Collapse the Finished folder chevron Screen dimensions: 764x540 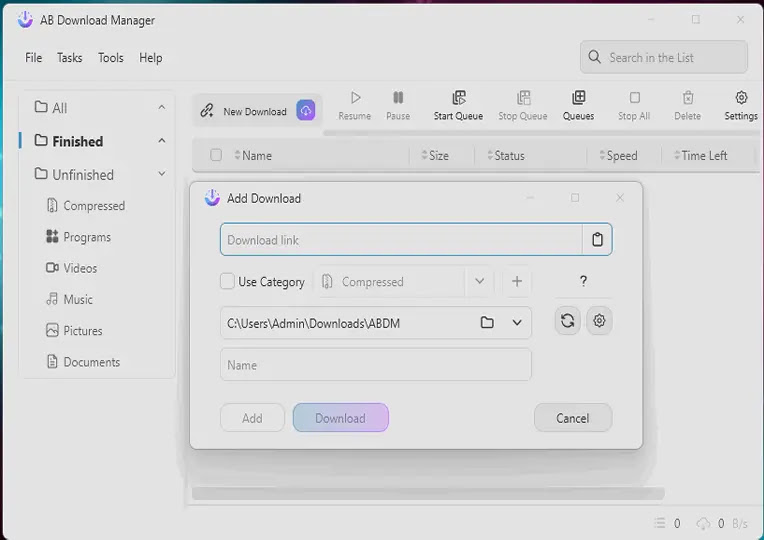(x=162, y=141)
